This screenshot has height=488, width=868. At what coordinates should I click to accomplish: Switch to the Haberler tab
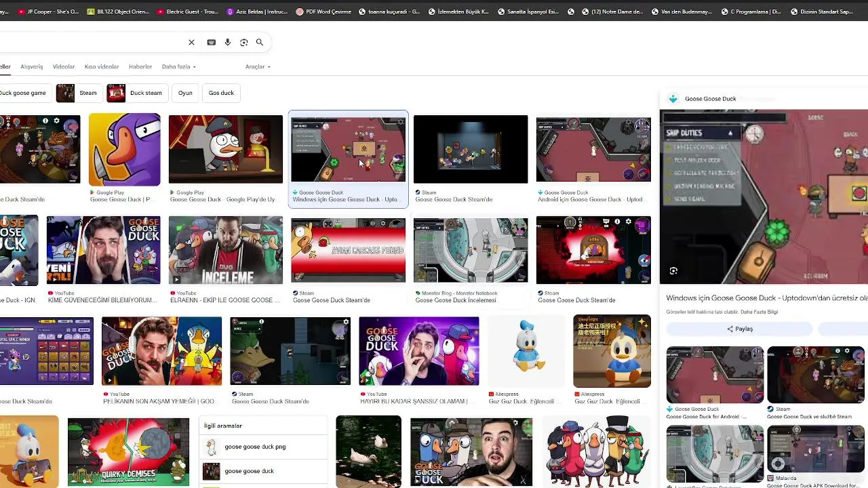[x=140, y=66]
